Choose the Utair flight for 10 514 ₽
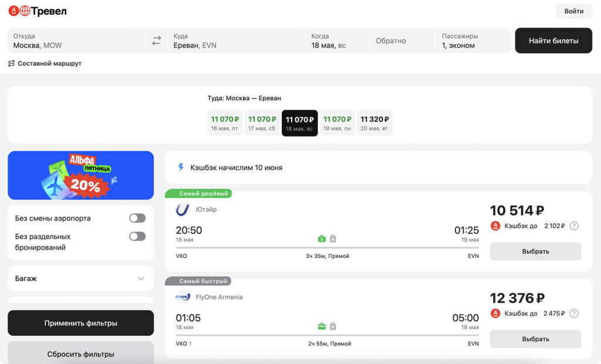 point(535,251)
